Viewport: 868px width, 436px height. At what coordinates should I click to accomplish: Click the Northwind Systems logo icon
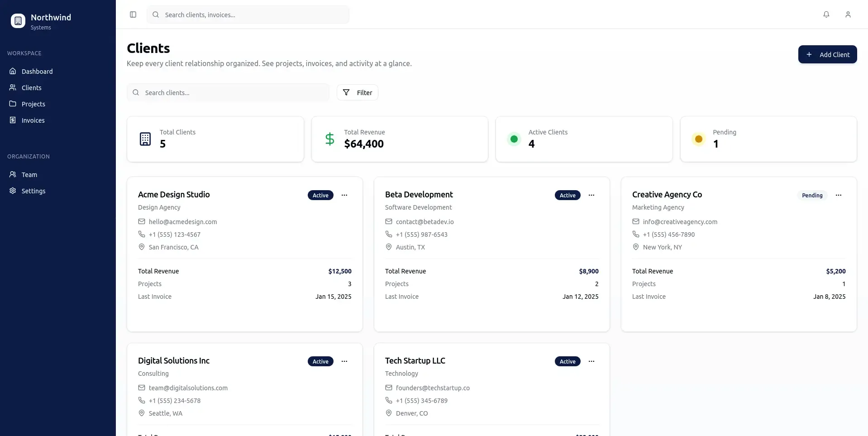click(x=18, y=21)
